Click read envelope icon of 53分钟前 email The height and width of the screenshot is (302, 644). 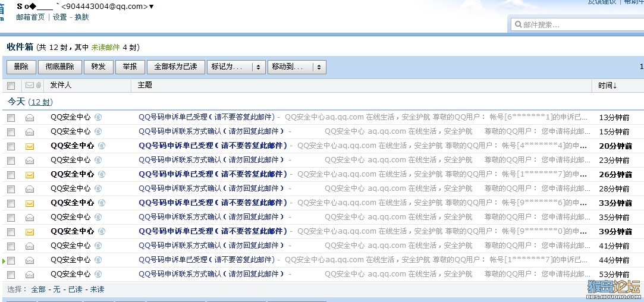30,275
